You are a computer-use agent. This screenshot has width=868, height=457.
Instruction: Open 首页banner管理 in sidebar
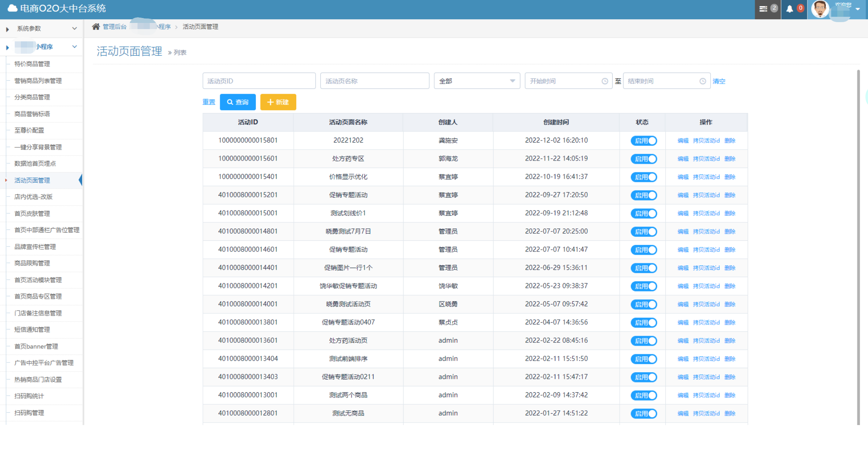pos(36,346)
